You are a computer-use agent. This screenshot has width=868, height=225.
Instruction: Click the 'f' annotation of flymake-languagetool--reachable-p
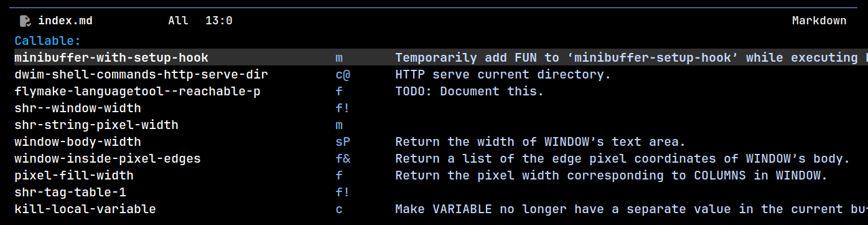pos(339,92)
